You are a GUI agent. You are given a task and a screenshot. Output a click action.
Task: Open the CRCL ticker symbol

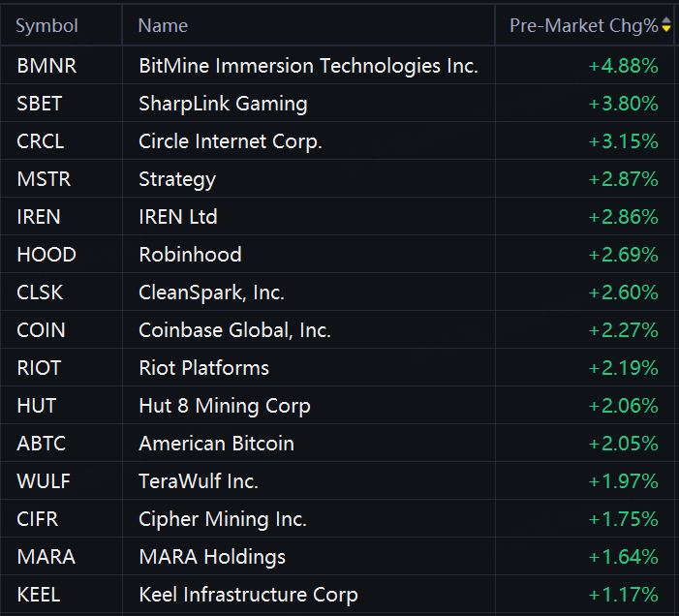pos(41,141)
